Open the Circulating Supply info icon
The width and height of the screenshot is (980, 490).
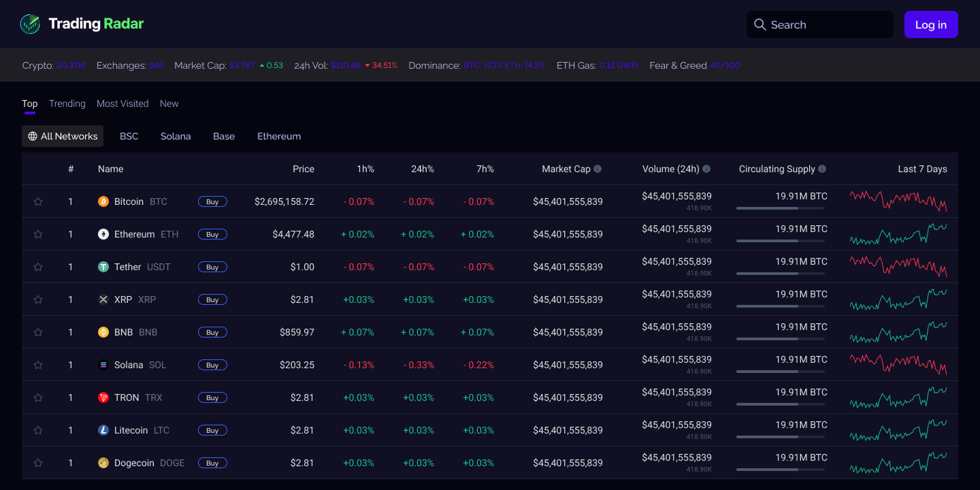tap(822, 169)
